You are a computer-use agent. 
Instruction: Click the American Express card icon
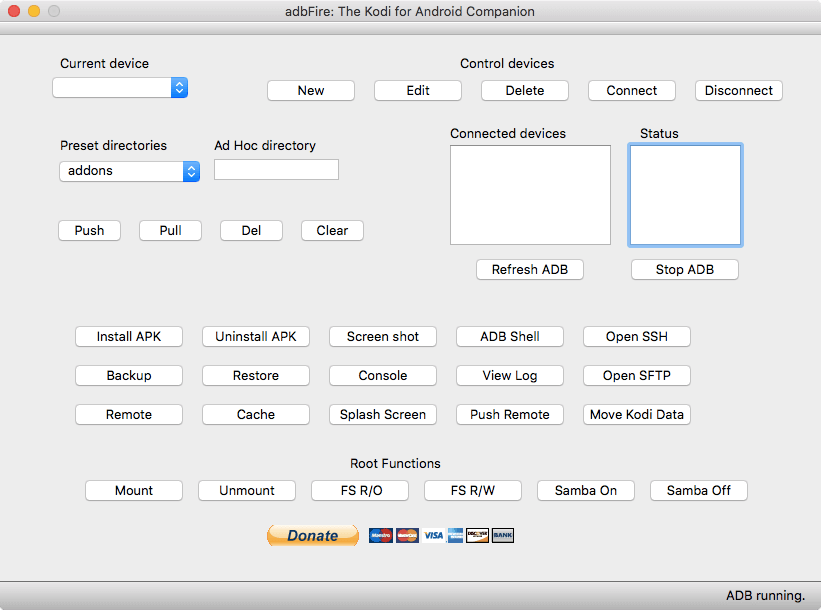tap(456, 536)
